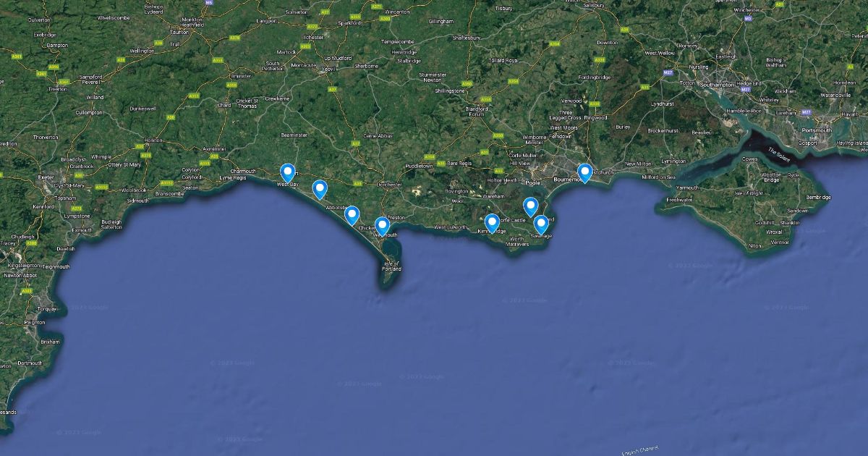Click the English Channel sea label

(x=640, y=449)
